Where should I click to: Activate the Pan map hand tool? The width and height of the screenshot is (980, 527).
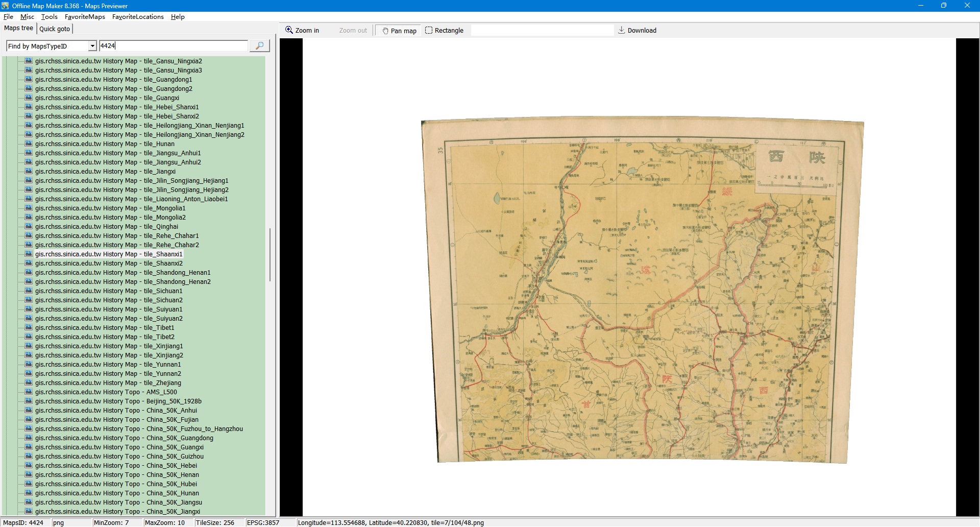pos(399,31)
